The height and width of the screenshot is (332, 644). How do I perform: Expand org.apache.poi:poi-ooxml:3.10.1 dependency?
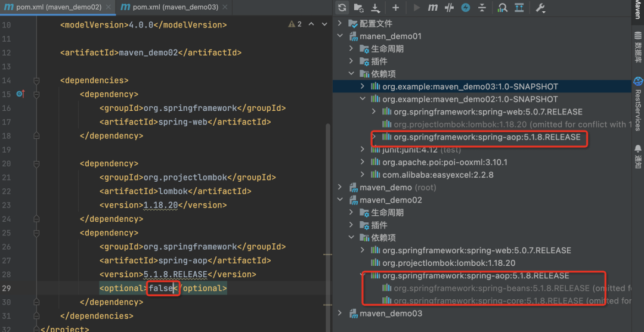click(x=363, y=162)
